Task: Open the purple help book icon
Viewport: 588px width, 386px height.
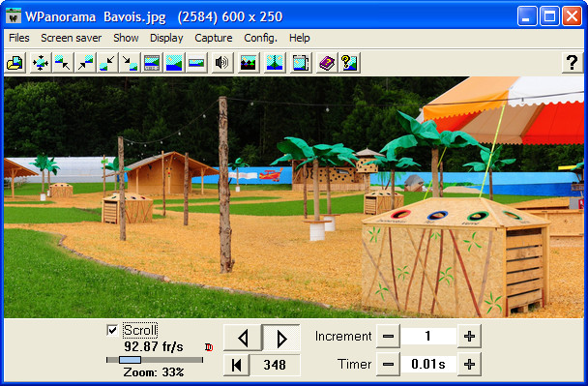Action: [327, 63]
